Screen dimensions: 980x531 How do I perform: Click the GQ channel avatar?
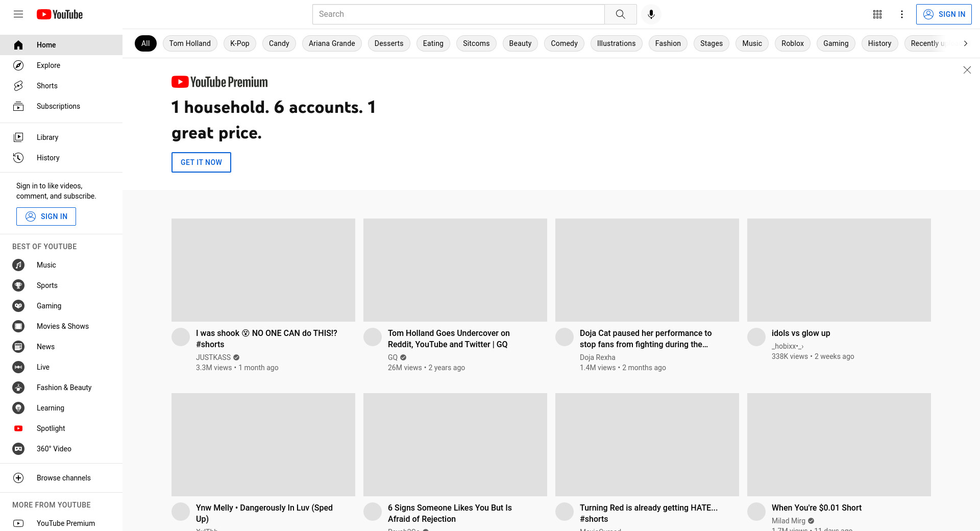click(373, 337)
